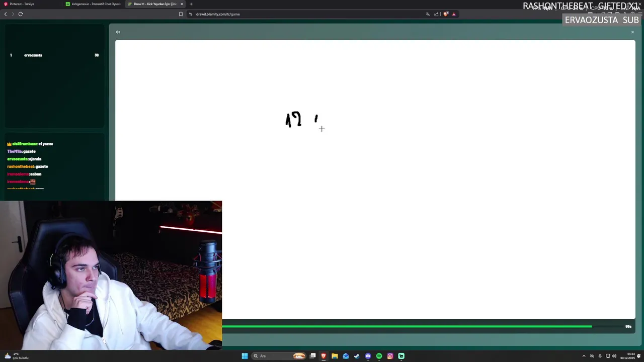This screenshot has height=362, width=644.
Task: Open the green app icon after Instagram
Action: (x=401, y=356)
